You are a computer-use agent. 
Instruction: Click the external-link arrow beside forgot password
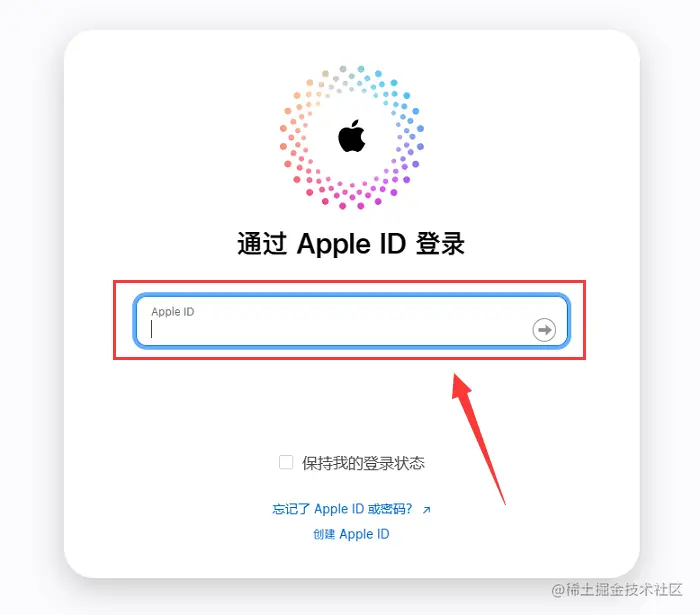pos(426,510)
